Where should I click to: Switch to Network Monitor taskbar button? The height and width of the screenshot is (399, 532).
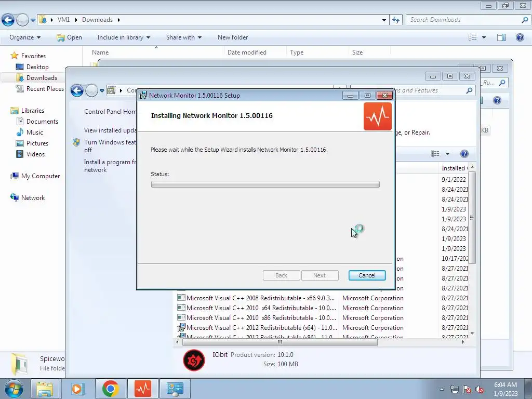143,389
